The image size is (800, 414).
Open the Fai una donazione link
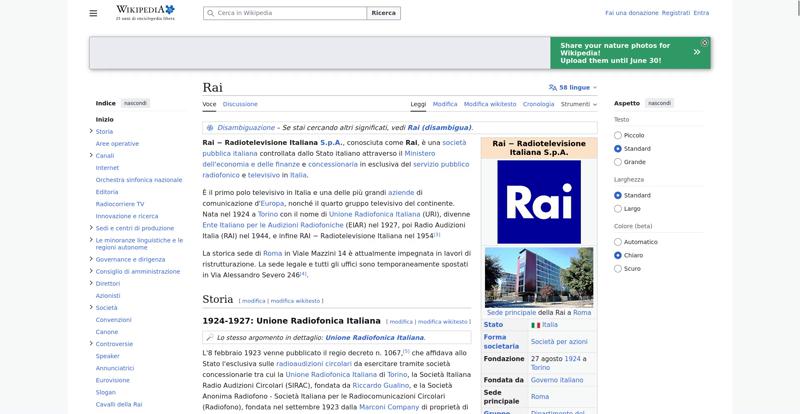[632, 13]
